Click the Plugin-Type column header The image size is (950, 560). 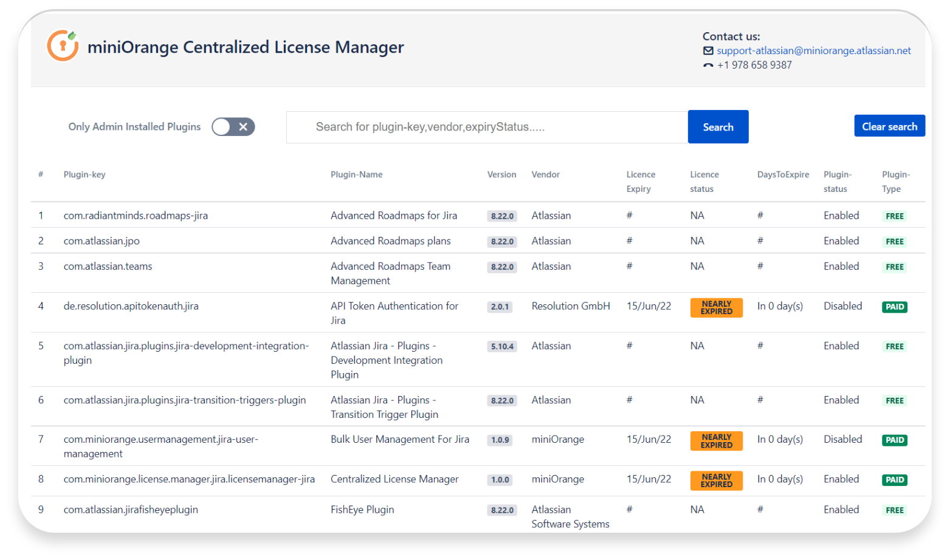(x=896, y=182)
